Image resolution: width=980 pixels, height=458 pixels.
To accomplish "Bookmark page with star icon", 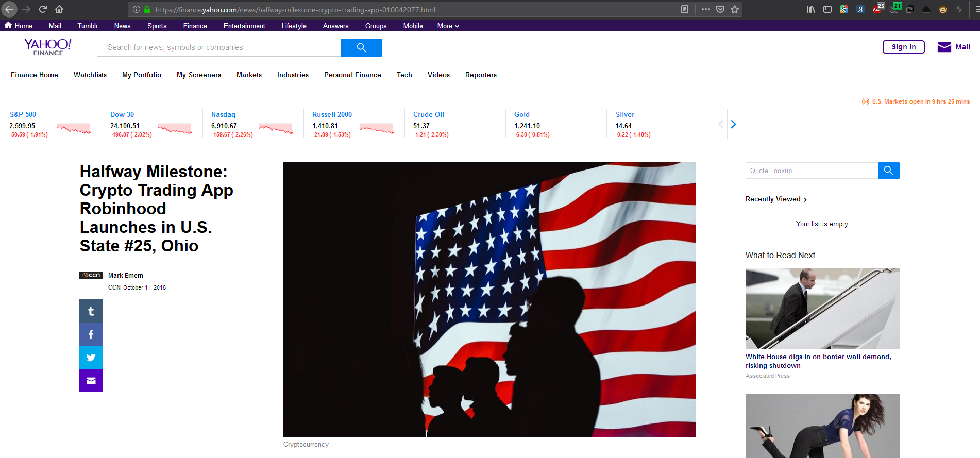I will coord(735,9).
